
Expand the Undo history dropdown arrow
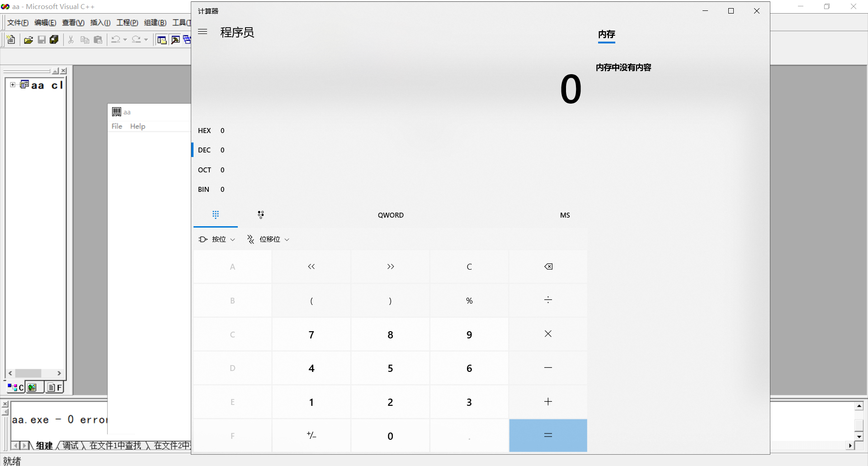click(x=124, y=40)
